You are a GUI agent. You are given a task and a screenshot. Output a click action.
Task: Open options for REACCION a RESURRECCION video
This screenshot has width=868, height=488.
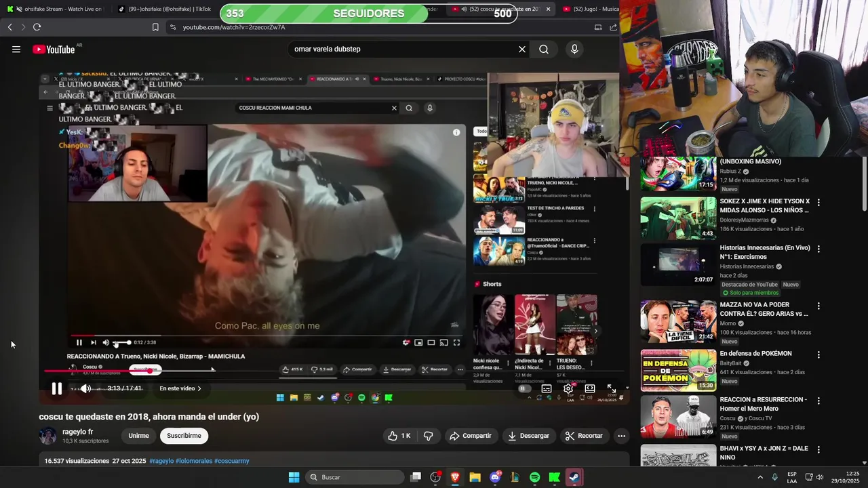click(818, 401)
